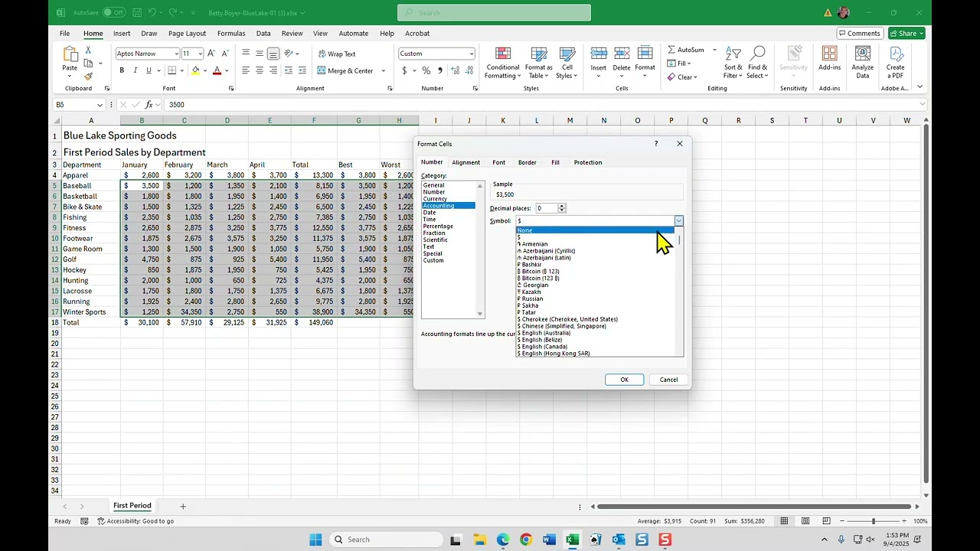Click Cancel in Format Cells dialog
This screenshot has width=980, height=551.
668,380
